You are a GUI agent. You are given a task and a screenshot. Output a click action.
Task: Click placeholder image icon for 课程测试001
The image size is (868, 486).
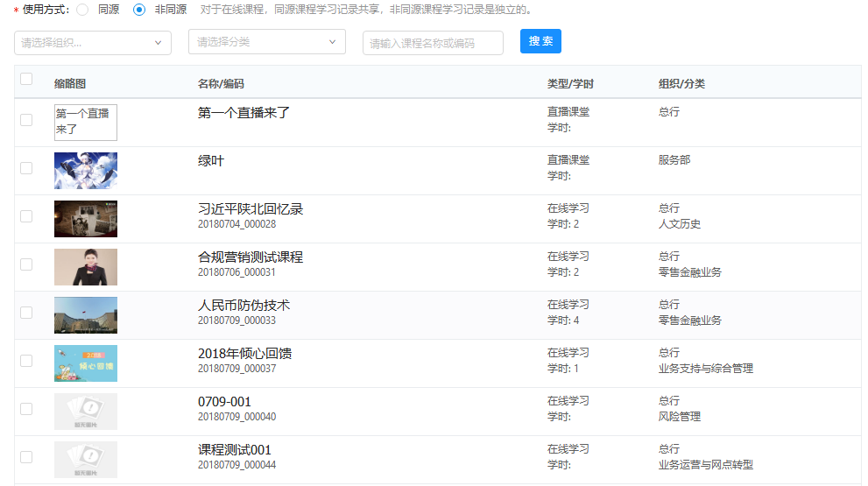click(85, 460)
